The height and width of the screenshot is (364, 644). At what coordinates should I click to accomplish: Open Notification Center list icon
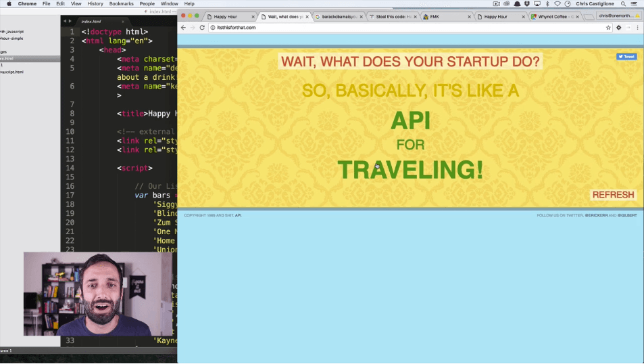634,3
